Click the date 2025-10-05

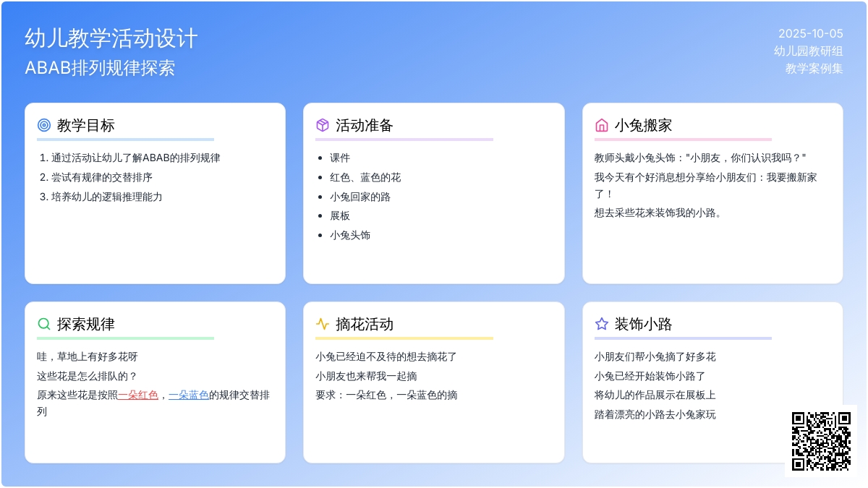[x=810, y=33]
